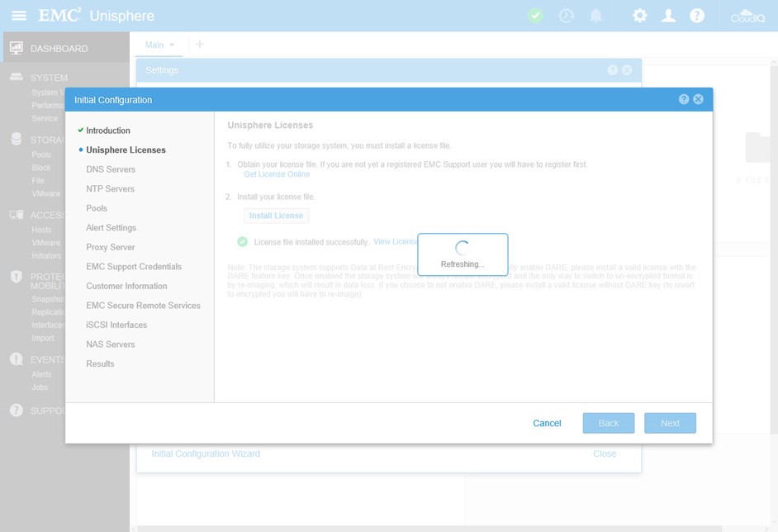Open the hamburger navigation menu

tap(19, 16)
